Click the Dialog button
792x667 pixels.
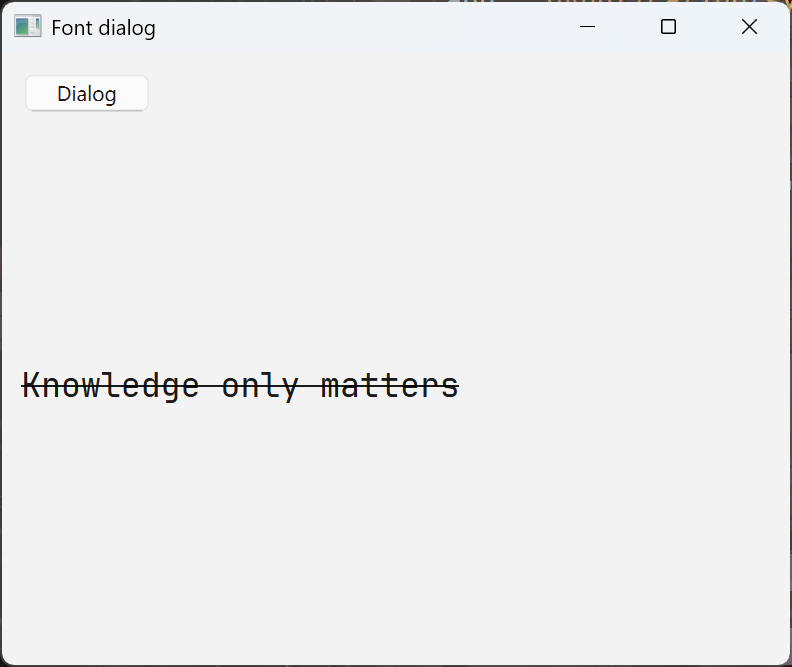87,94
